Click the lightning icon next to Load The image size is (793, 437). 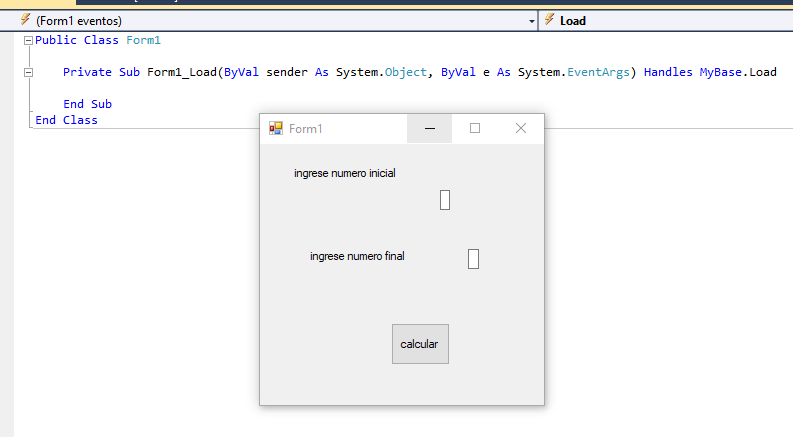(x=549, y=20)
